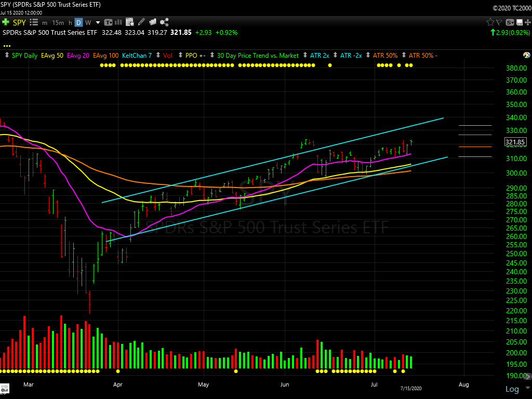This screenshot has width=532, height=399.
Task: Click the yellow three-dots more options
Action: tap(7, 46)
